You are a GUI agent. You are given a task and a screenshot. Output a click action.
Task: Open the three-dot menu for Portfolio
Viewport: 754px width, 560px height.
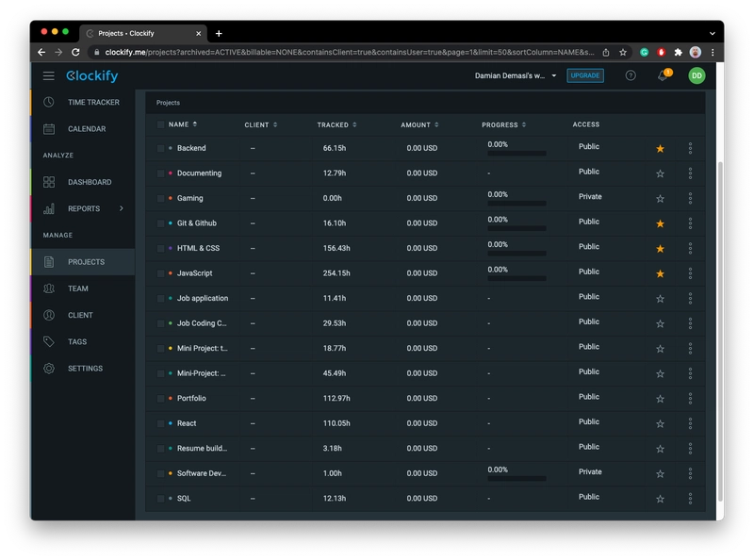[x=690, y=399]
